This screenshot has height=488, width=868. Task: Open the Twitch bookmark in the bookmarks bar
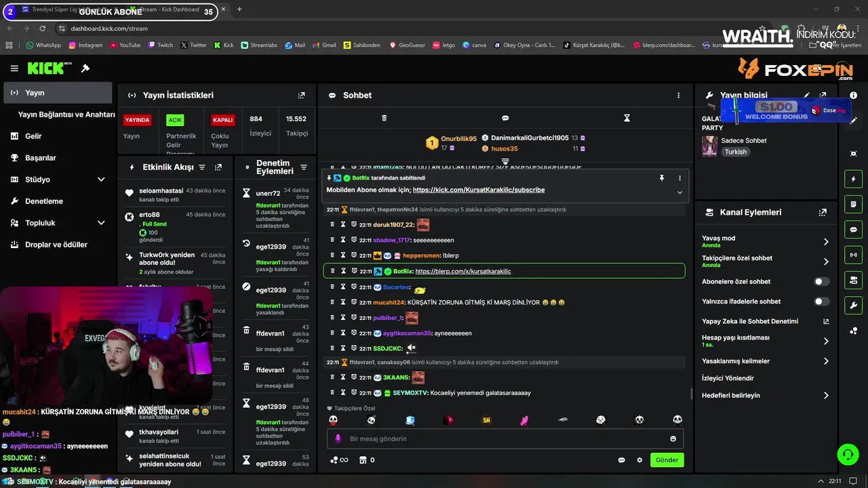tap(161, 45)
